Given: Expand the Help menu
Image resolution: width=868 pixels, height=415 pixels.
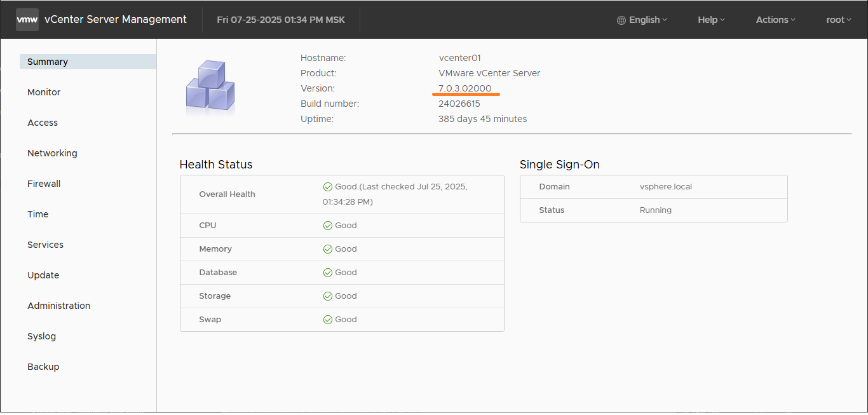Looking at the screenshot, I should point(711,20).
